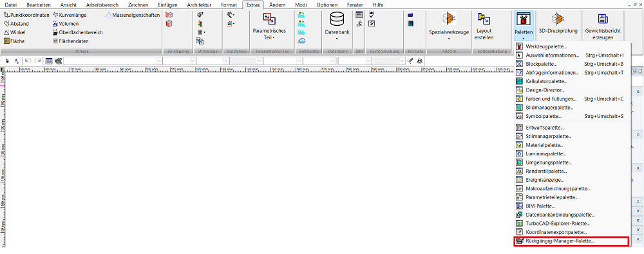The width and height of the screenshot is (644, 254).
Task: Start the 3D-Druckprüfung tool
Action: click(558, 24)
